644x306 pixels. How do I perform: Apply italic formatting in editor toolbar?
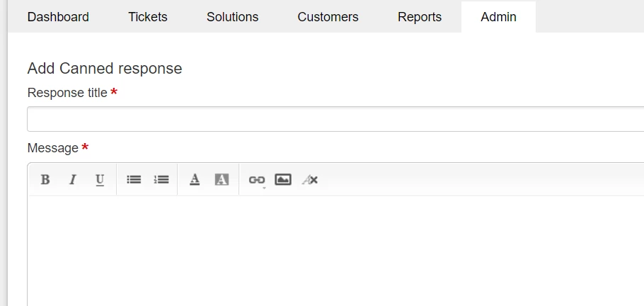click(x=72, y=180)
